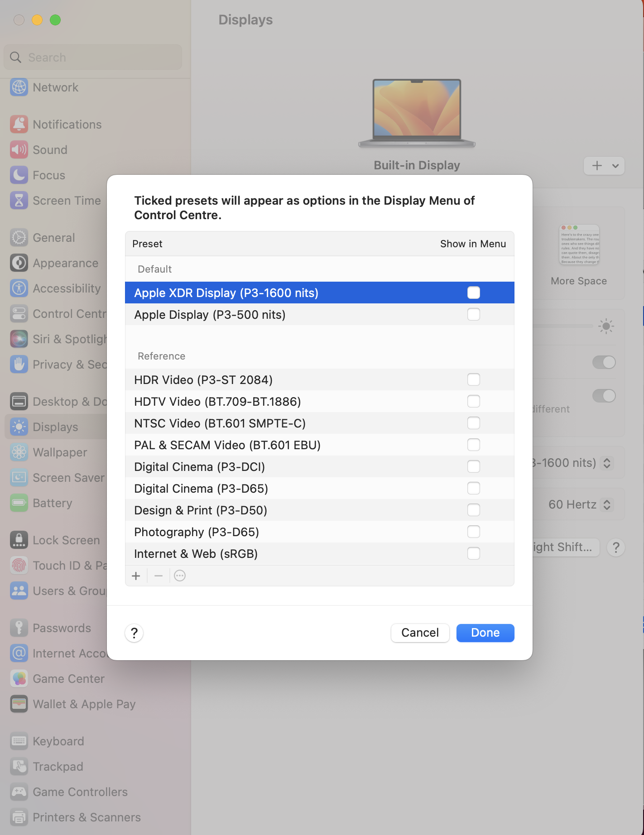Viewport: 644px width, 835px height.
Task: Select the Lock Screen icon
Action: (x=19, y=540)
